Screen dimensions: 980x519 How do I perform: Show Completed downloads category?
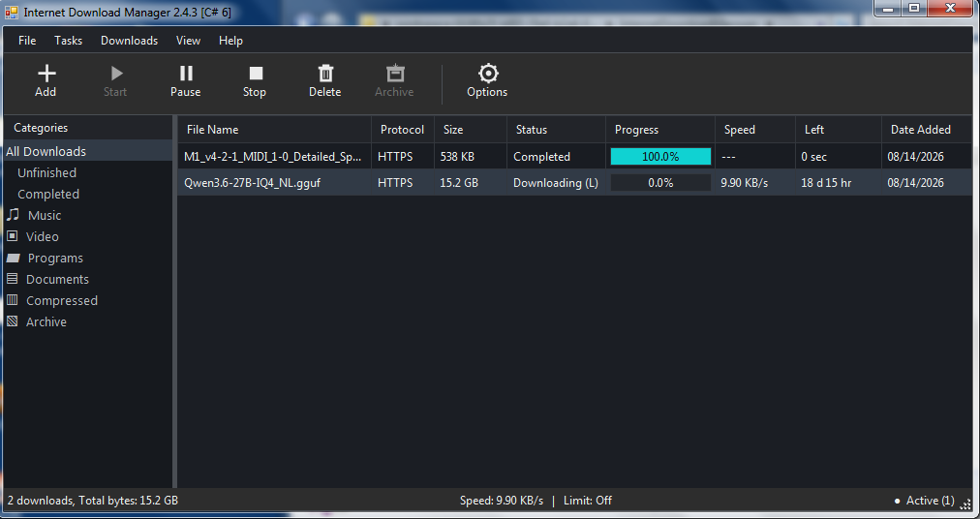pos(48,194)
